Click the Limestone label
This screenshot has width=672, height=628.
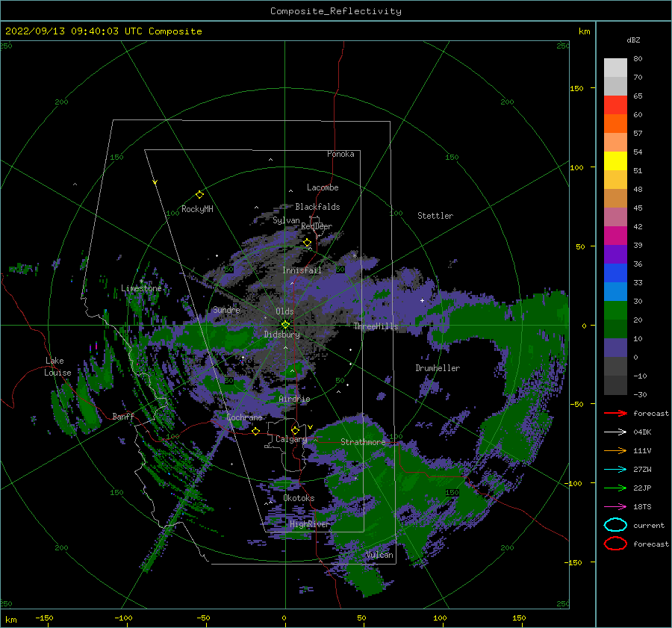(141, 288)
